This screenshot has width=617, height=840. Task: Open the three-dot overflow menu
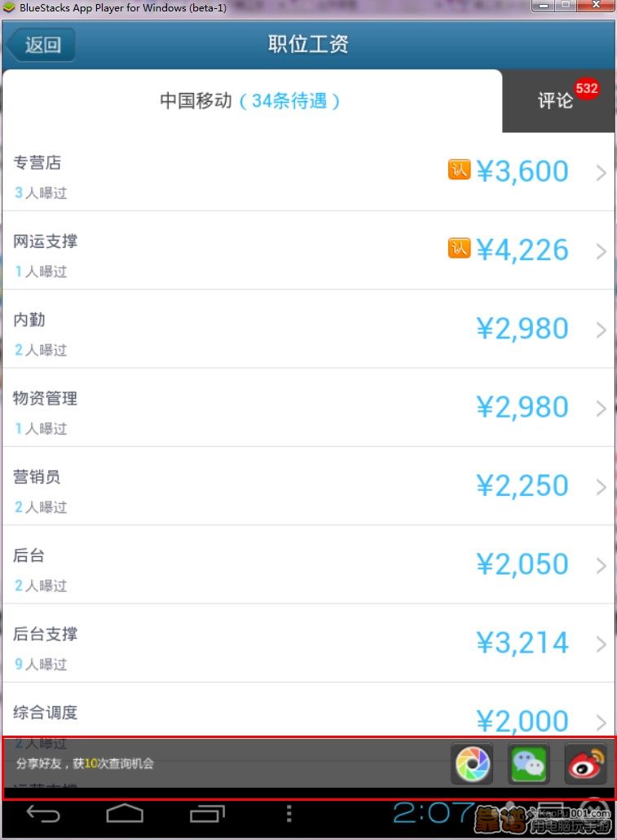tap(288, 813)
